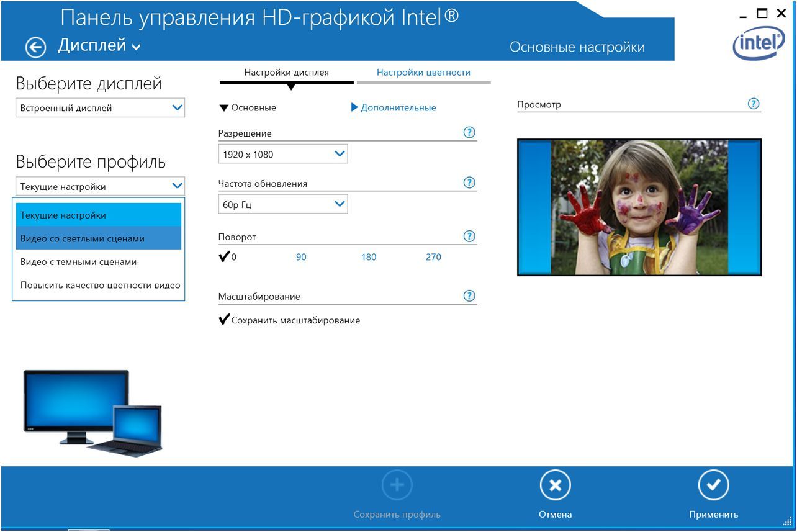
Task: Open the Разрешение dropdown
Action: pyautogui.click(x=282, y=153)
